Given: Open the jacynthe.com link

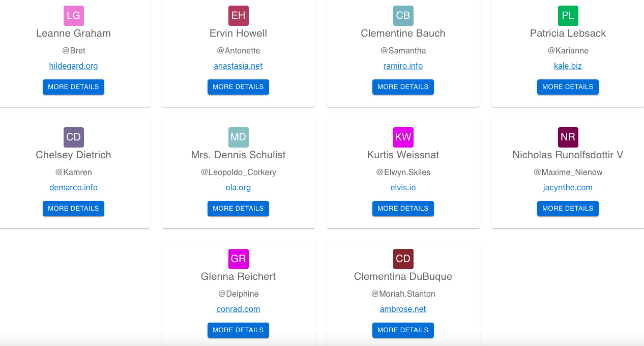Looking at the screenshot, I should (x=568, y=188).
